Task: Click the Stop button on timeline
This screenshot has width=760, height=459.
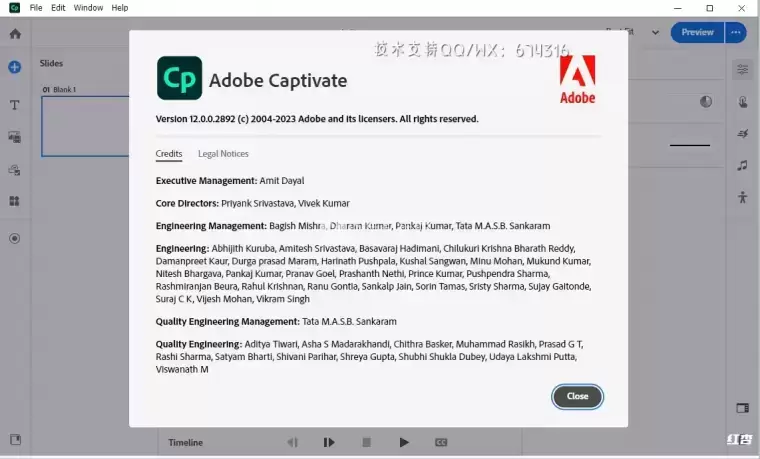Action: click(x=366, y=442)
